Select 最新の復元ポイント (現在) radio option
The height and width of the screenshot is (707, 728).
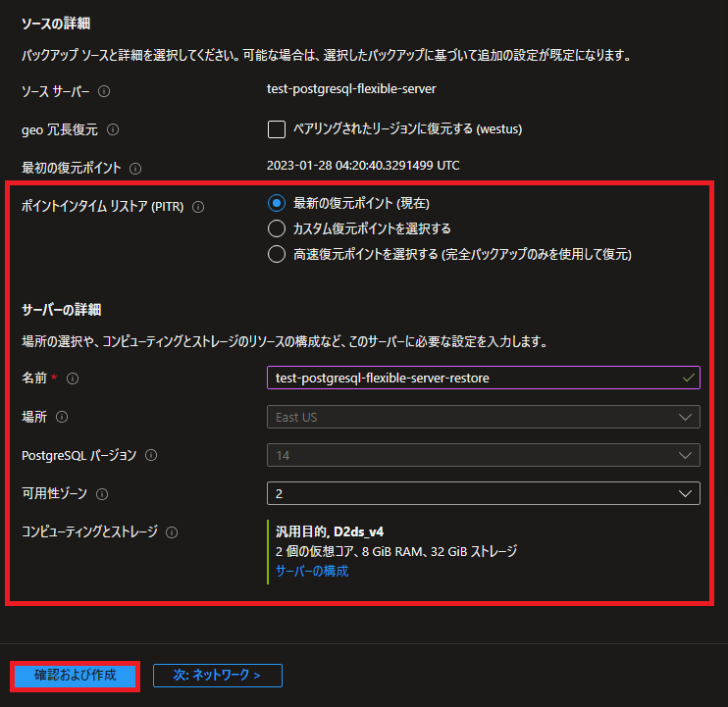point(277,203)
